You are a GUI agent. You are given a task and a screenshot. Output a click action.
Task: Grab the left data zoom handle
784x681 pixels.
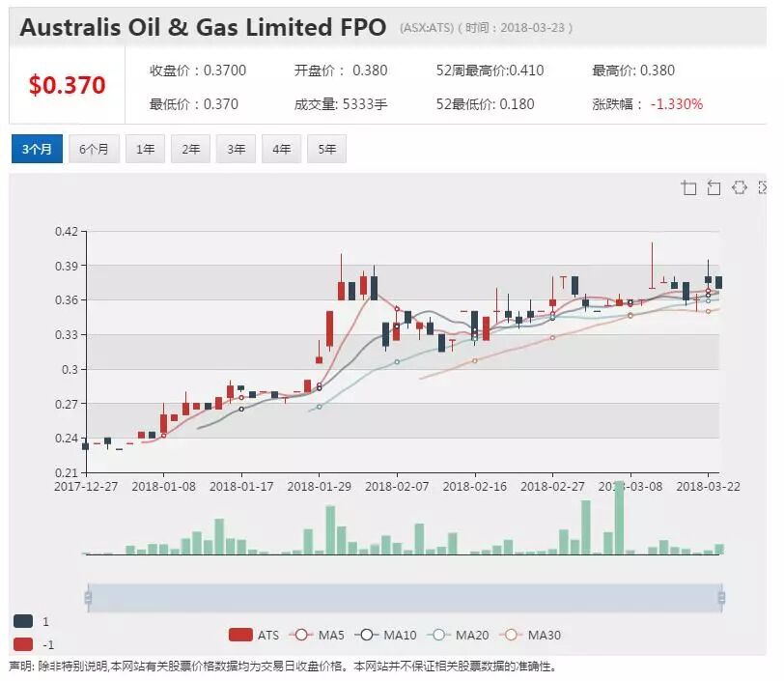[88, 597]
